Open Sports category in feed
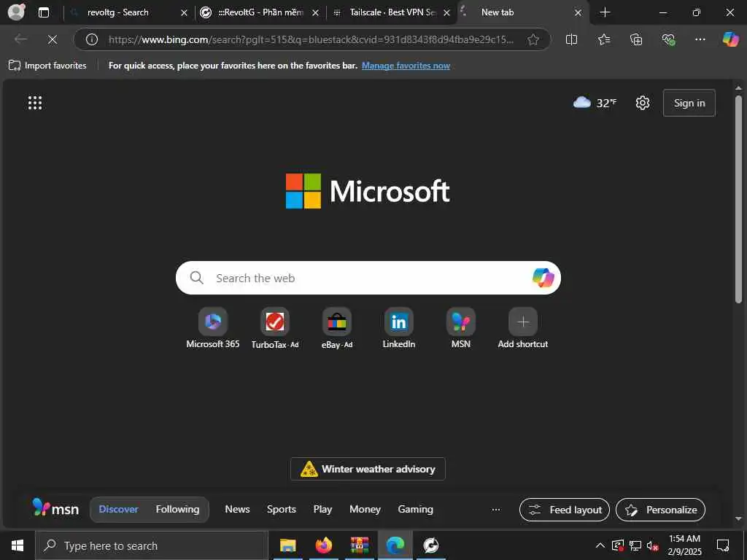 click(282, 509)
